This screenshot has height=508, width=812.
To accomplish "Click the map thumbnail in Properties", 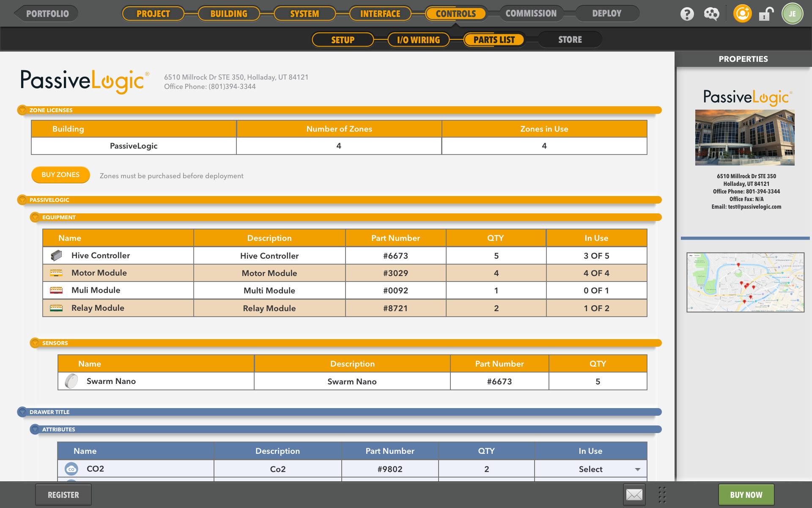I will pos(745,282).
